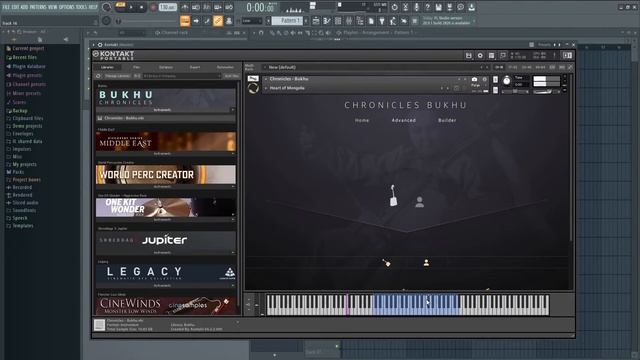Click the save floppy icon in FL toolbar
This screenshot has height=360, width=640.
pyautogui.click(x=438, y=7)
